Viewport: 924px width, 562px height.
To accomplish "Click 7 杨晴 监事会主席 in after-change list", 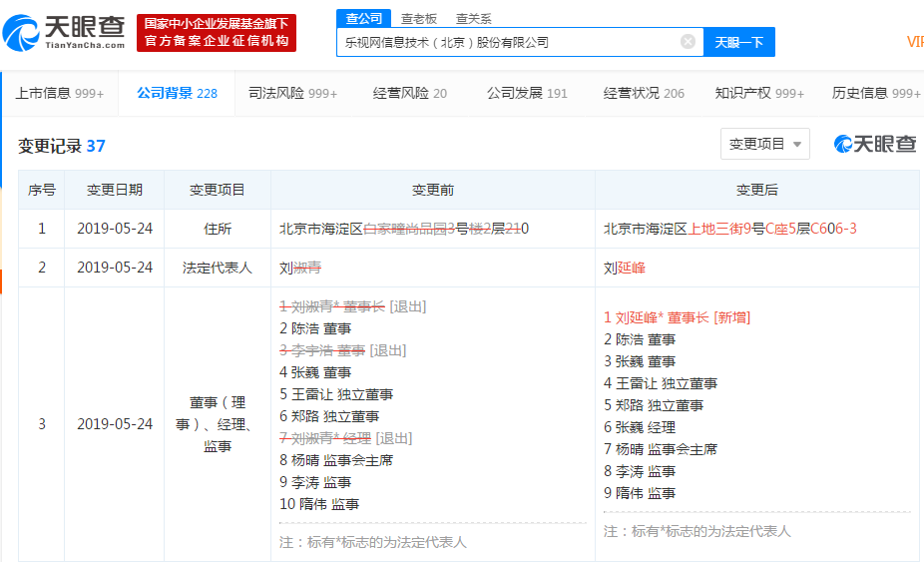I will tap(660, 449).
